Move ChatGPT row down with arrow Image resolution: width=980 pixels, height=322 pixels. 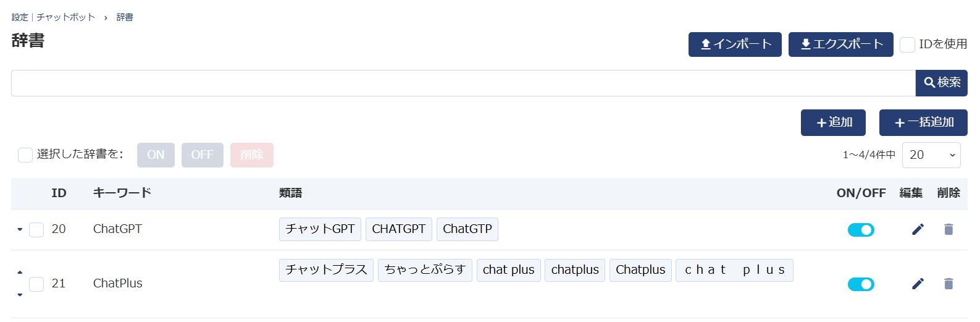(20, 230)
